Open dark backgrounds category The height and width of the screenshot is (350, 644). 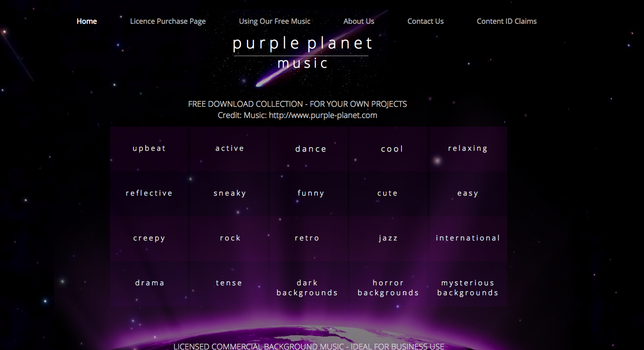(307, 288)
